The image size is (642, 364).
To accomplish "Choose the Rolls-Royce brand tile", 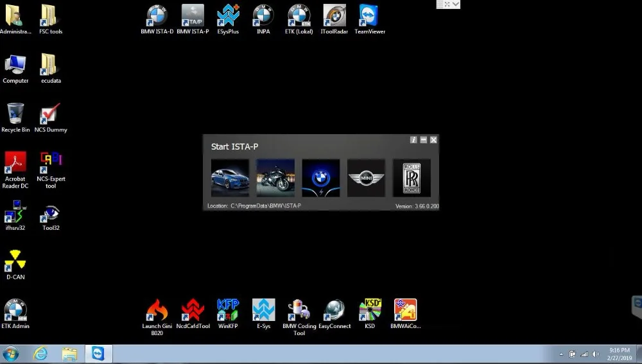I will point(412,178).
